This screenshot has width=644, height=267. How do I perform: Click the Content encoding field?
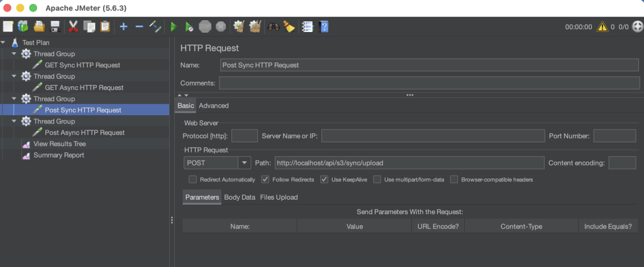tap(622, 162)
